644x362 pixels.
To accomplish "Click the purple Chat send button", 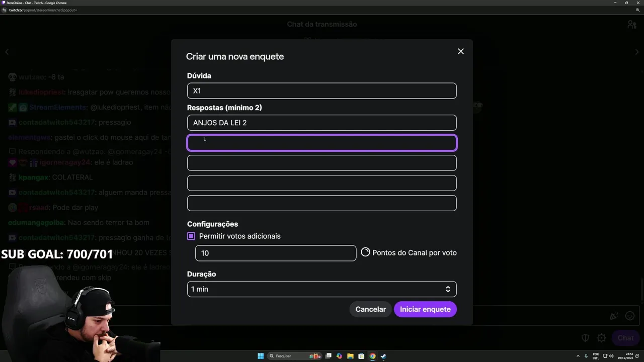I will pos(625,338).
